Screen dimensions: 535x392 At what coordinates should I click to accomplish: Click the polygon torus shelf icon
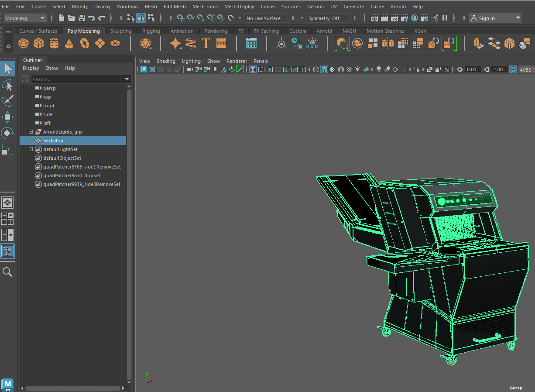pyautogui.click(x=85, y=44)
